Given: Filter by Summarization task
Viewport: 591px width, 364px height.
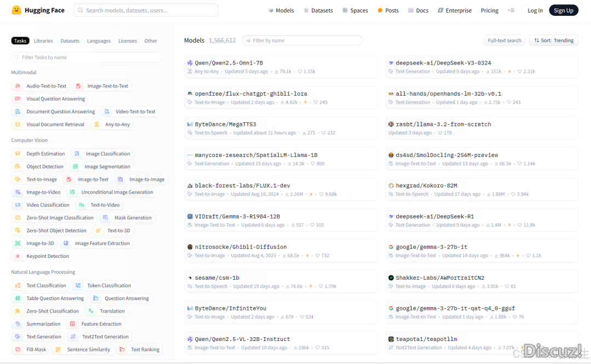Looking at the screenshot, I should [x=37, y=324].
